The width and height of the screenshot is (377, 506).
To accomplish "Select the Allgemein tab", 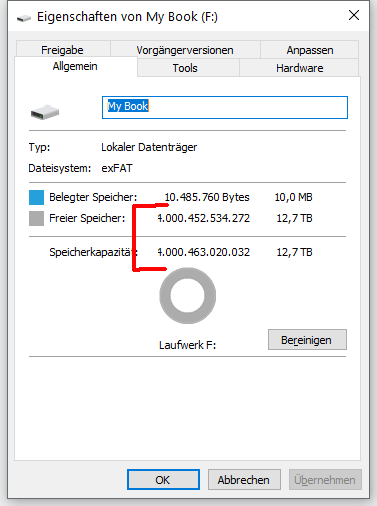I will click(x=75, y=66).
